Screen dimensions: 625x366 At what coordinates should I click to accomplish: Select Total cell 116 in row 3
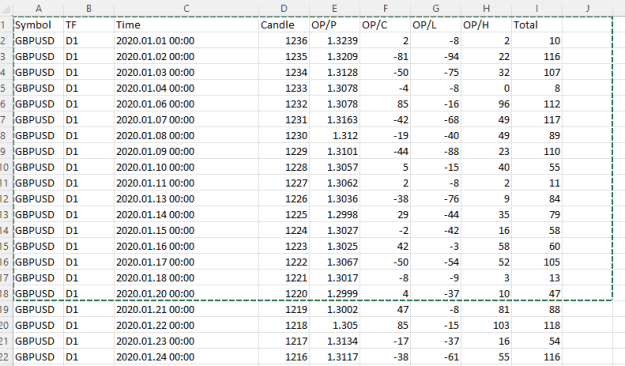(537, 57)
